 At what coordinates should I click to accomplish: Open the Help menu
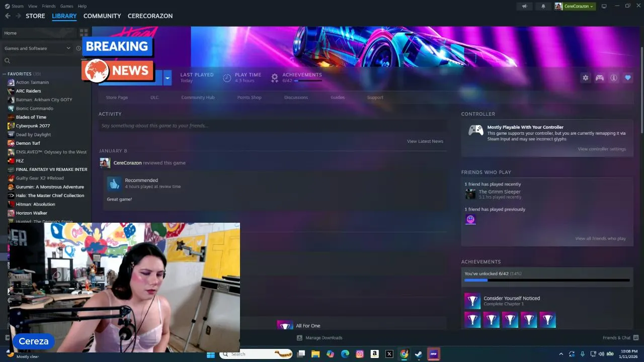(x=82, y=6)
